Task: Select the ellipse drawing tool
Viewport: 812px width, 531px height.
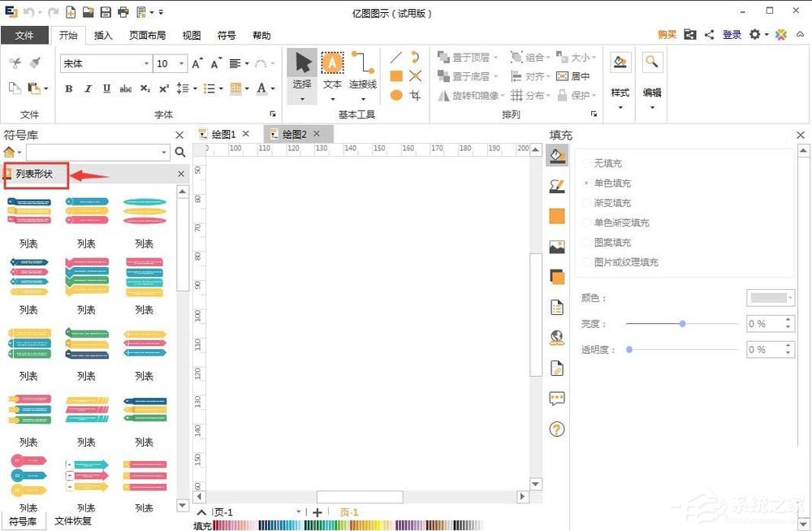Action: [395, 95]
